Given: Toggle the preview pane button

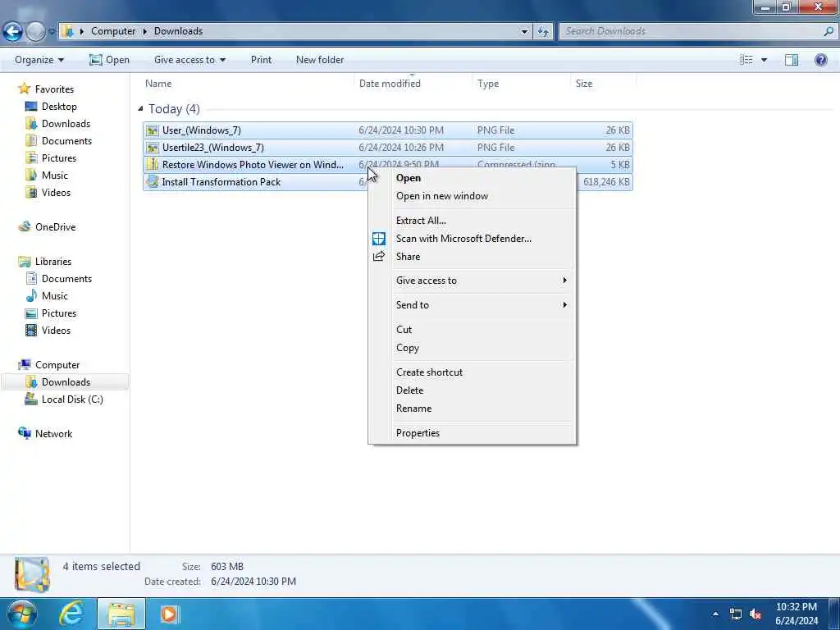Looking at the screenshot, I should click(792, 60).
